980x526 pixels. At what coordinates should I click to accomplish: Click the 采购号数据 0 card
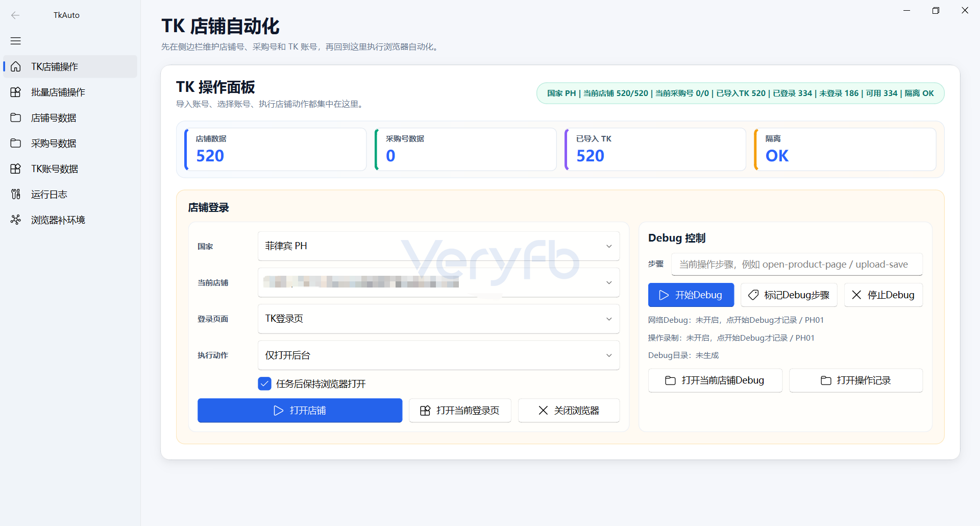coord(465,149)
